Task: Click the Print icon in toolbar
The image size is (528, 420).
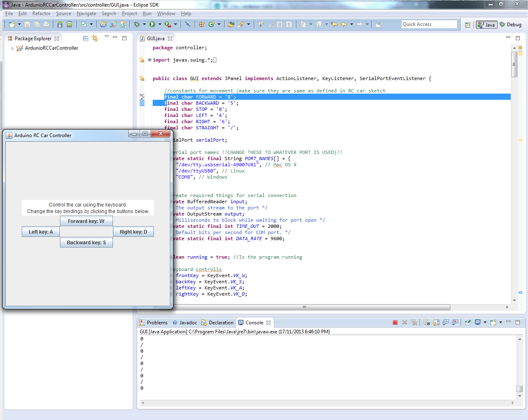Action: [x=46, y=25]
